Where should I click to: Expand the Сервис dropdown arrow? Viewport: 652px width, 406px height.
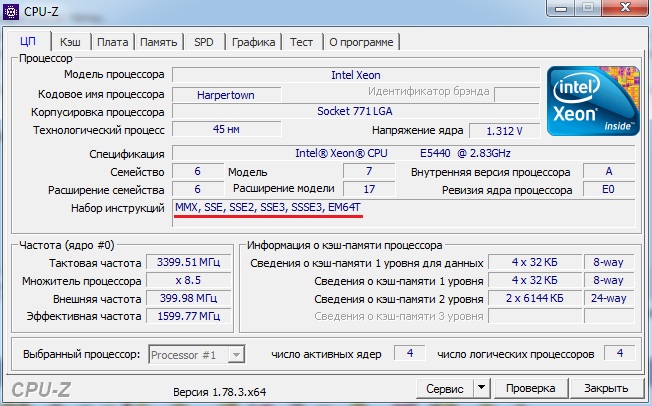pyautogui.click(x=482, y=388)
